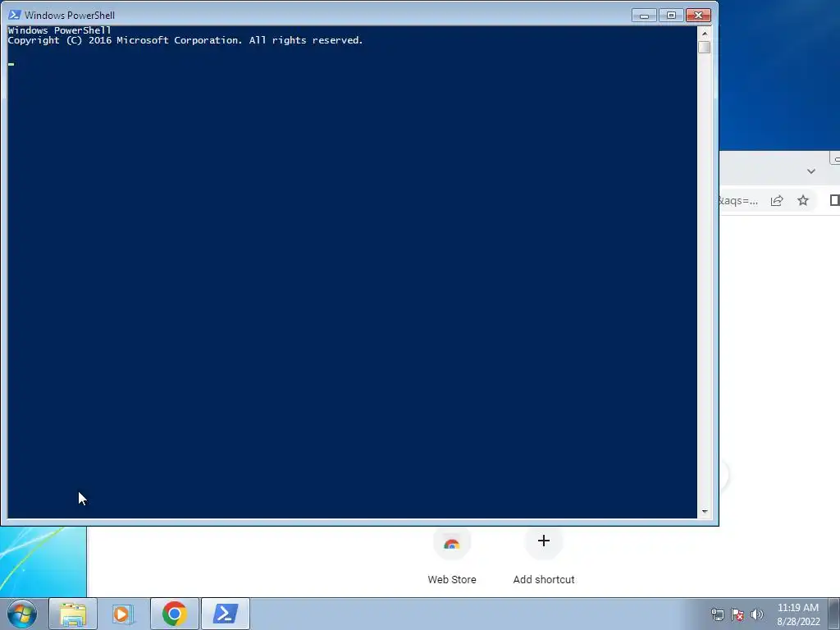Click the Show desktop strip on the taskbar
The height and width of the screenshot is (630, 840).
tap(834, 614)
